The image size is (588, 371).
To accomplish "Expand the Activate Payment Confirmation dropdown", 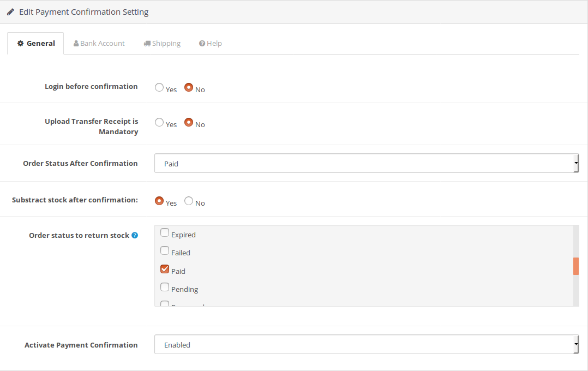I will [x=366, y=345].
